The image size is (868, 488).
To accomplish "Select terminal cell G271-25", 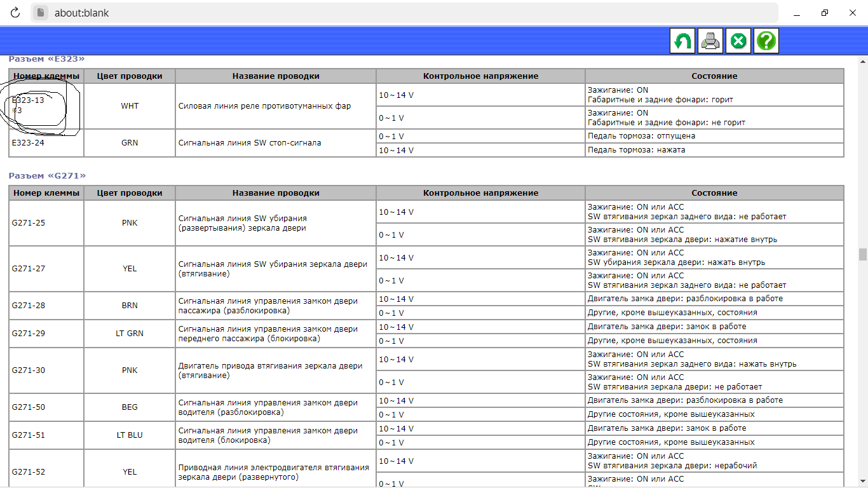I will [29, 223].
